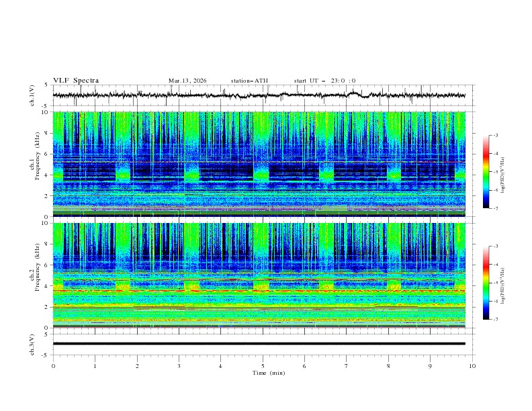Viewport: 532px width, 411px height.
Task: Click time axis tick label '2'
Action: (x=137, y=366)
